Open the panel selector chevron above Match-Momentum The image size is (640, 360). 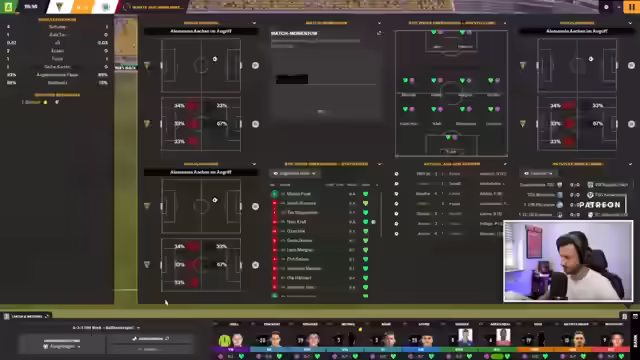tap(379, 23)
